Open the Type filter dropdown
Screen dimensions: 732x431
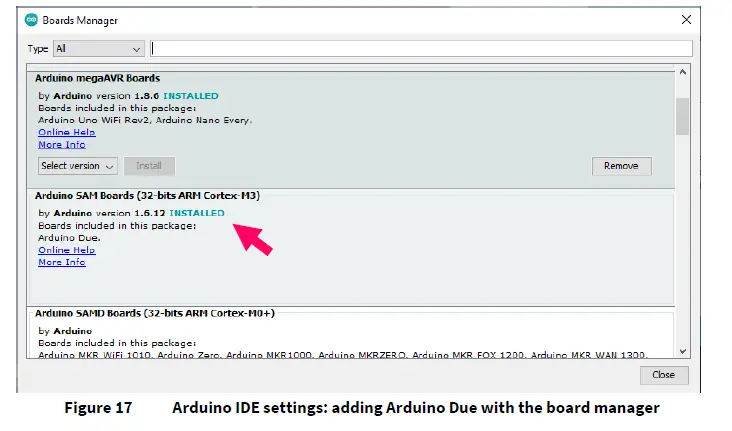(x=99, y=49)
